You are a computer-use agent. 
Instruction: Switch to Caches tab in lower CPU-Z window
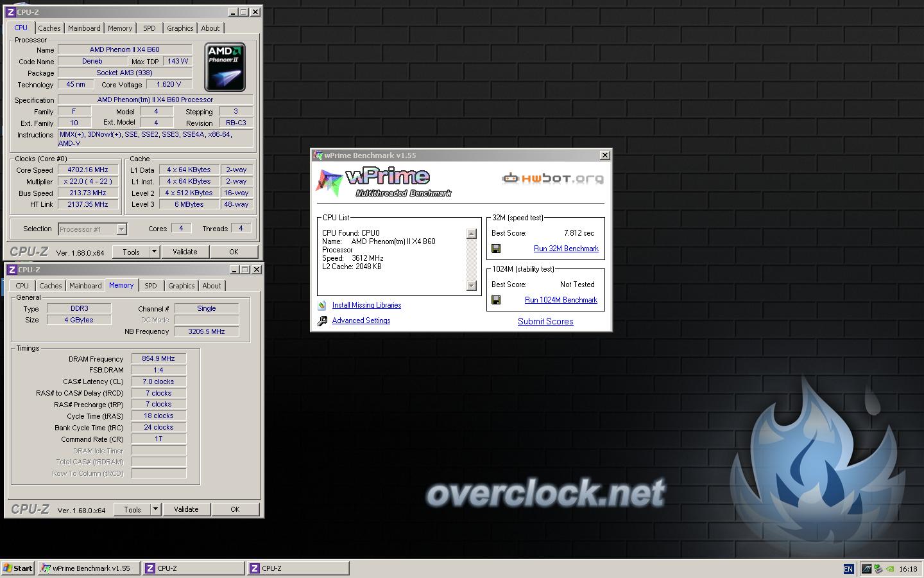click(51, 286)
